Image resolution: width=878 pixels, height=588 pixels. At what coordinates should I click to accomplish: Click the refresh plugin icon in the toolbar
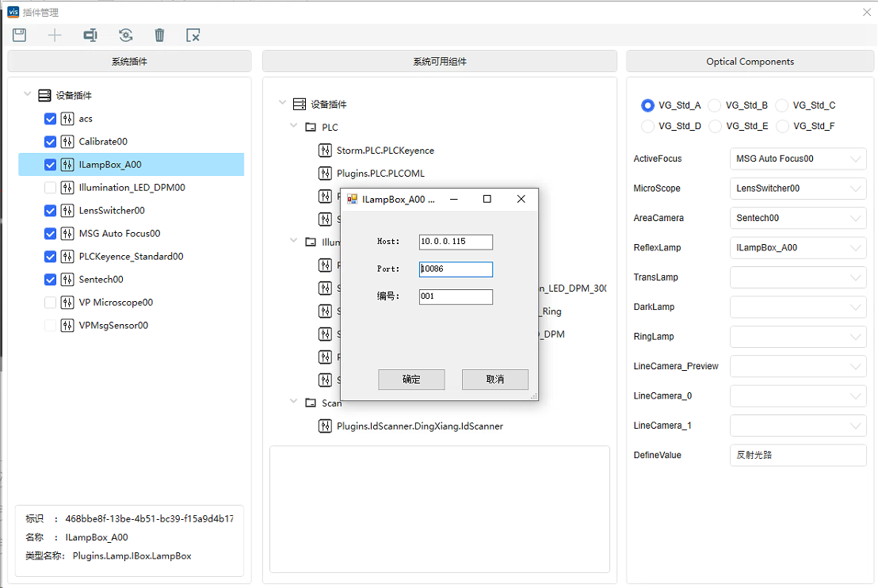point(125,35)
